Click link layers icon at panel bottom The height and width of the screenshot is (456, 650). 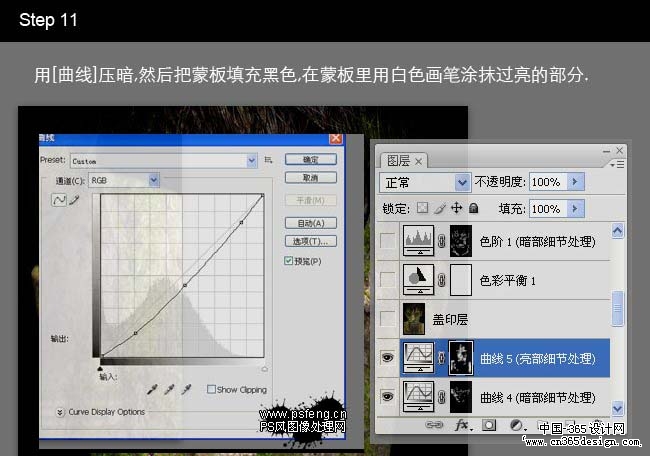click(434, 425)
